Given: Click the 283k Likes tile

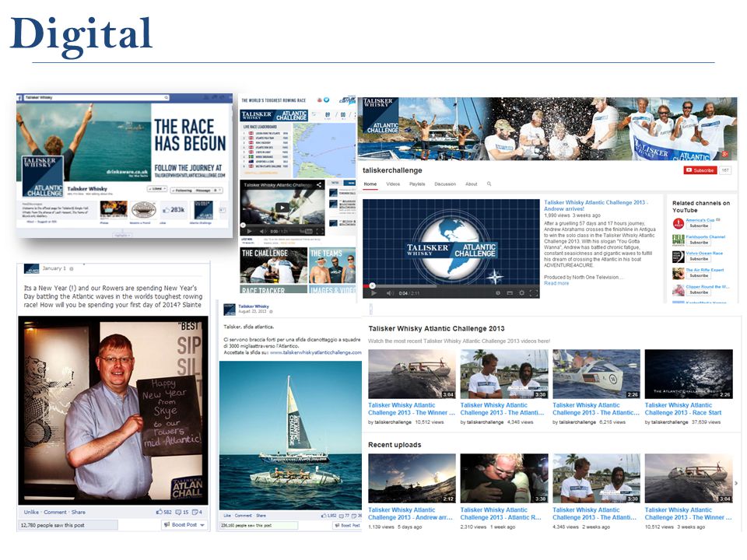Looking at the screenshot, I should (x=174, y=209).
